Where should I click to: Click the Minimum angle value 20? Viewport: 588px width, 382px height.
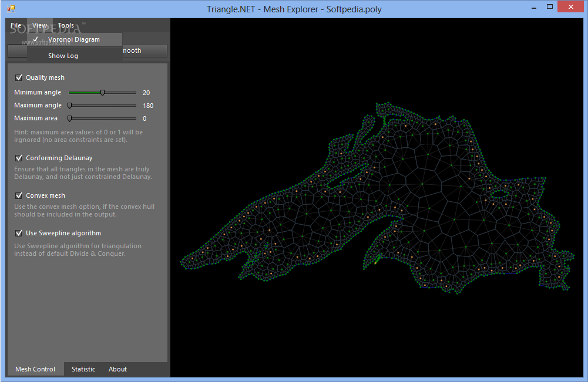(146, 93)
